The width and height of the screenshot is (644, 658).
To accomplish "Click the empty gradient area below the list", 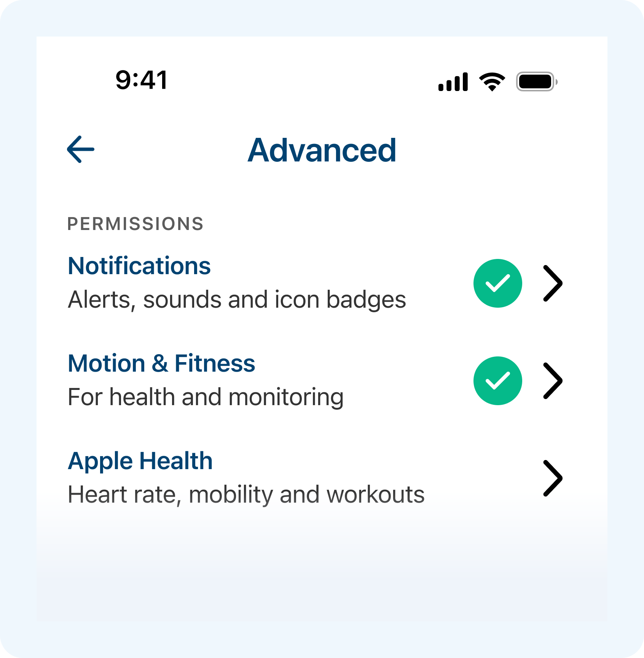I will click(322, 571).
